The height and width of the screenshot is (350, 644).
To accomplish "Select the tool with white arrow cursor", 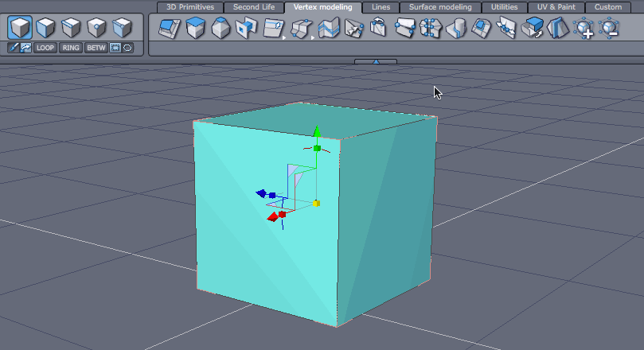I will 354,29.
